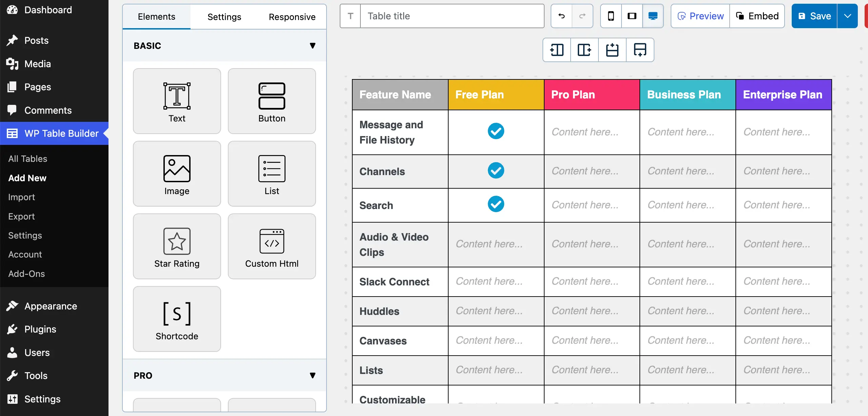Choose the Shortcode element tile
This screenshot has height=416, width=868.
(x=177, y=319)
